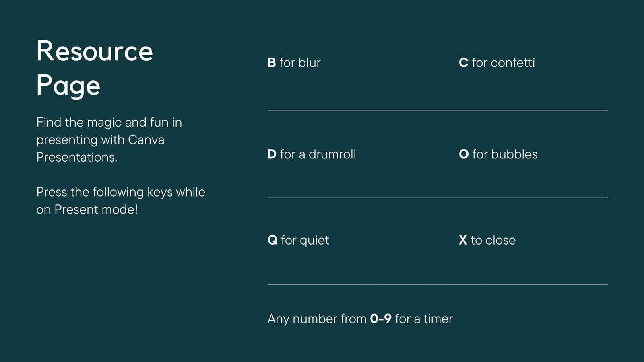Select the bold X key letter
This screenshot has width=644, height=362.
coord(463,240)
